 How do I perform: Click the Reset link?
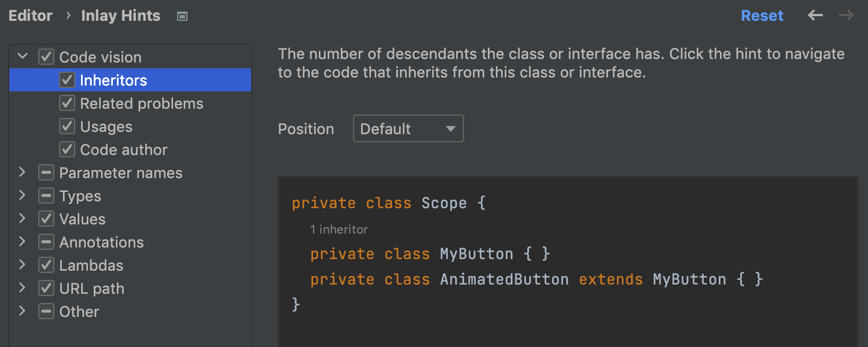pyautogui.click(x=762, y=16)
